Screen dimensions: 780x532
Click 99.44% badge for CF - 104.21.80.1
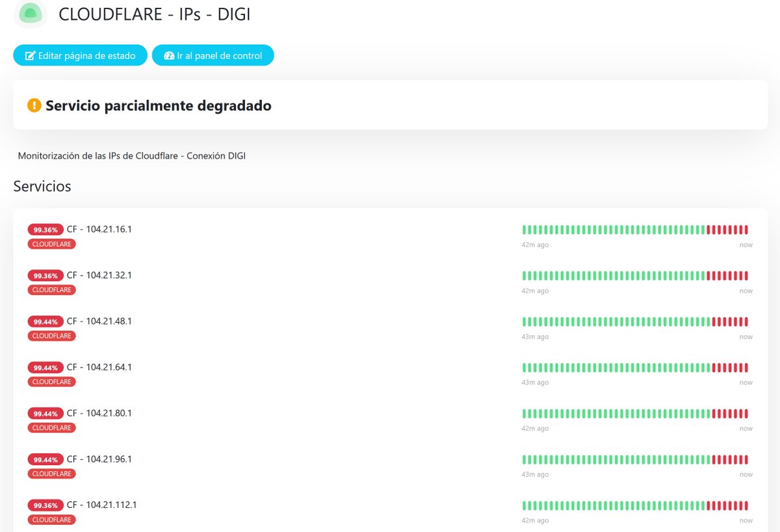tap(45, 414)
